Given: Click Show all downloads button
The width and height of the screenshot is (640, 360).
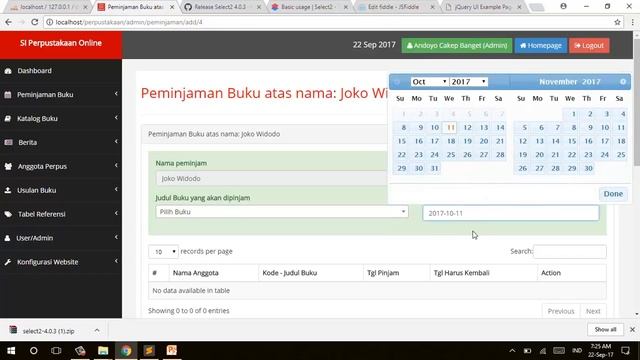Looking at the screenshot, I should pyautogui.click(x=605, y=330).
